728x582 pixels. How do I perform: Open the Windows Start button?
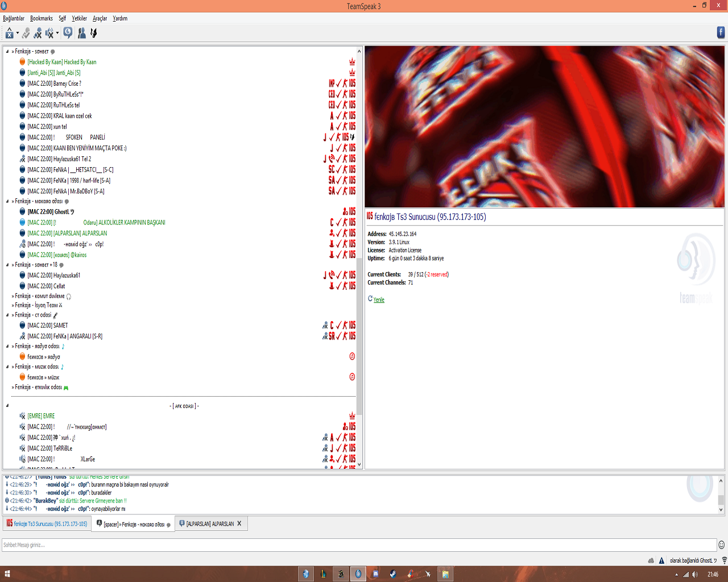(x=7, y=574)
